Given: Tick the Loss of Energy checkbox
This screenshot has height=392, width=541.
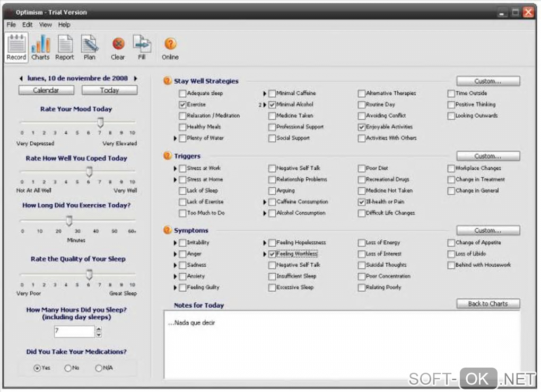Looking at the screenshot, I should click(361, 243).
